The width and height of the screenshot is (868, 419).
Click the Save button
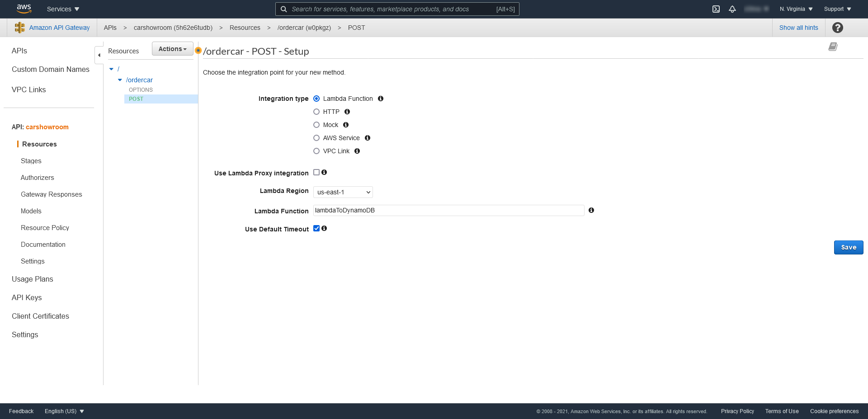[x=849, y=247]
